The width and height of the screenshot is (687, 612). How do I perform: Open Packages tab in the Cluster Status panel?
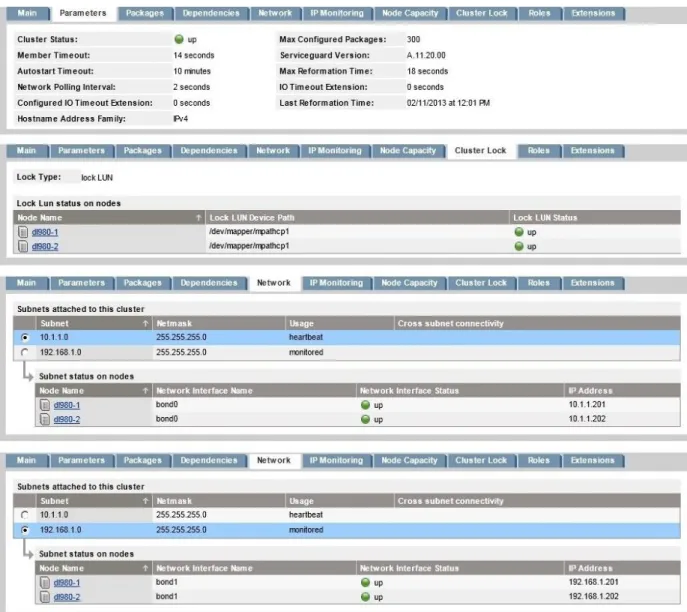(x=145, y=13)
